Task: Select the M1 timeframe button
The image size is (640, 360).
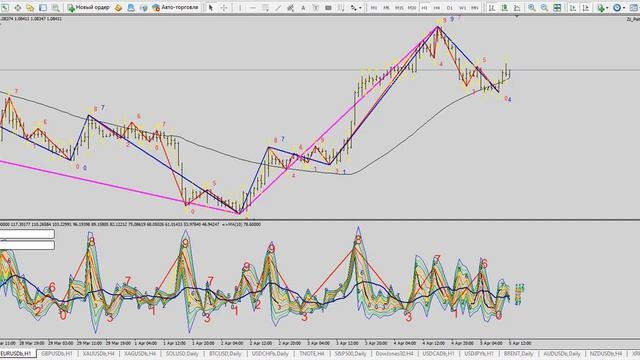Action: pyautogui.click(x=373, y=8)
